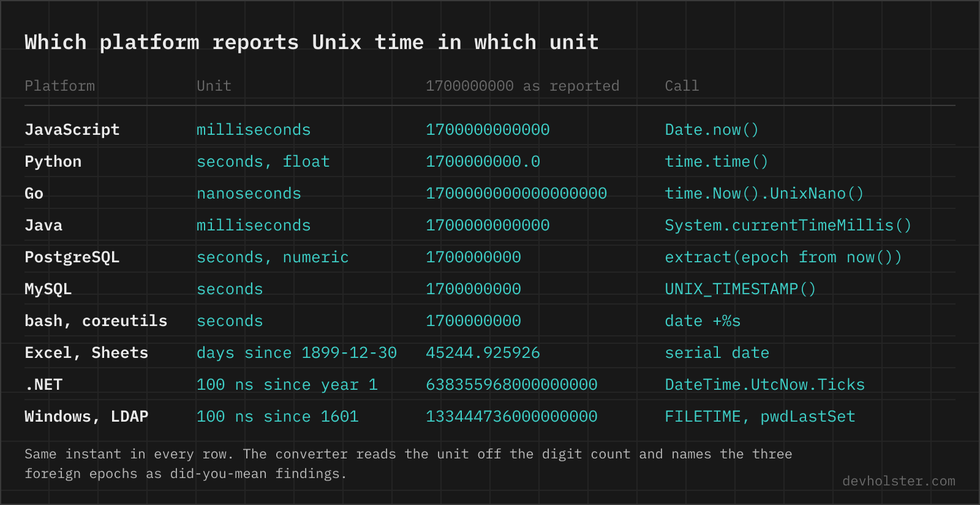Click the '1700000000 as reported' column header
Image resolution: width=980 pixels, height=505 pixels.
click(x=522, y=86)
